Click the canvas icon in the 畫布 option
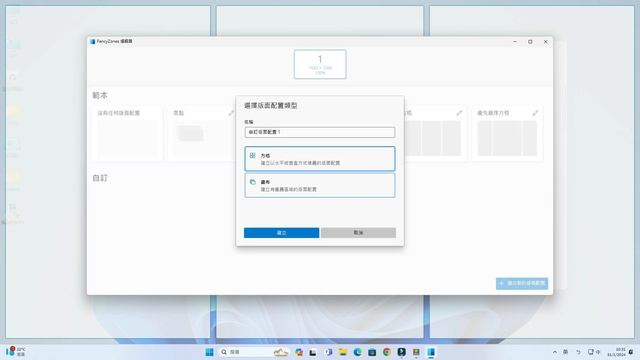The width and height of the screenshot is (640, 360). [253, 182]
